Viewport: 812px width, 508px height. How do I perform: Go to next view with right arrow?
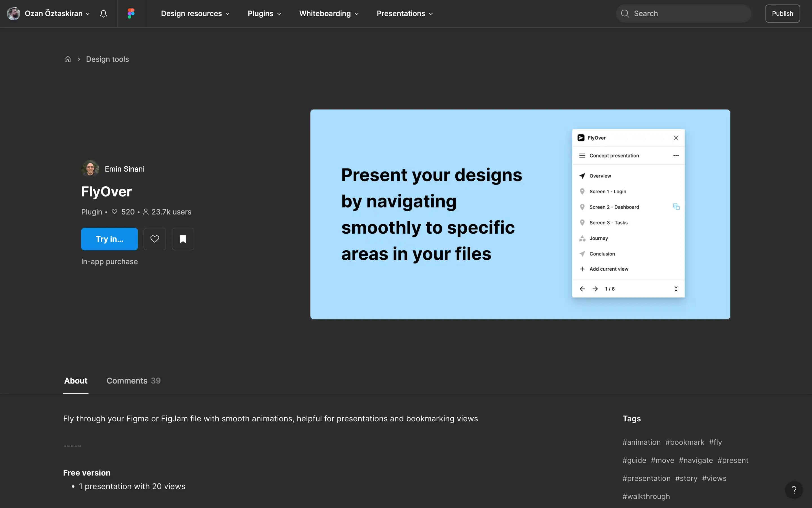[595, 289]
